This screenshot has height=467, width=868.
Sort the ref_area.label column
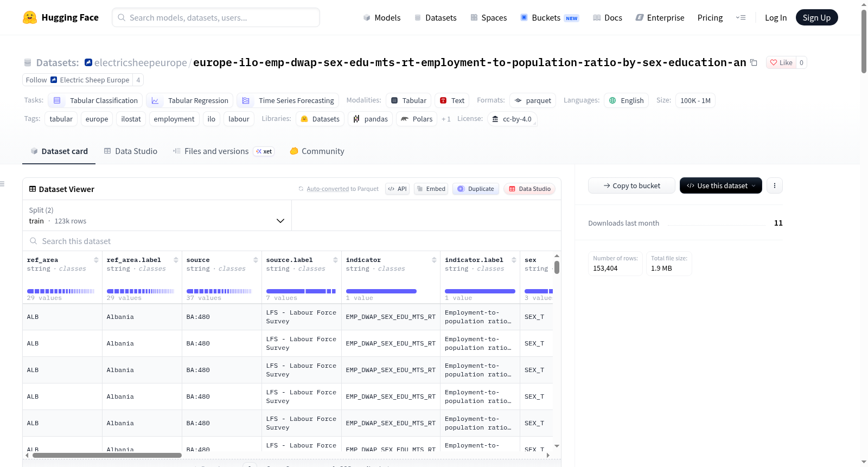[x=176, y=260]
